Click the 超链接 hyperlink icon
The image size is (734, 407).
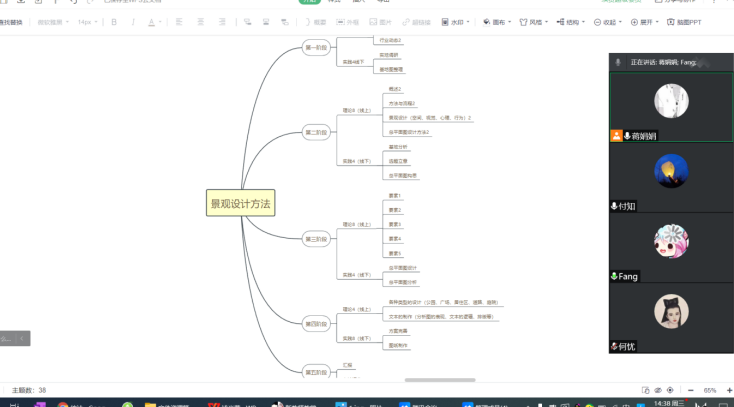coord(417,21)
